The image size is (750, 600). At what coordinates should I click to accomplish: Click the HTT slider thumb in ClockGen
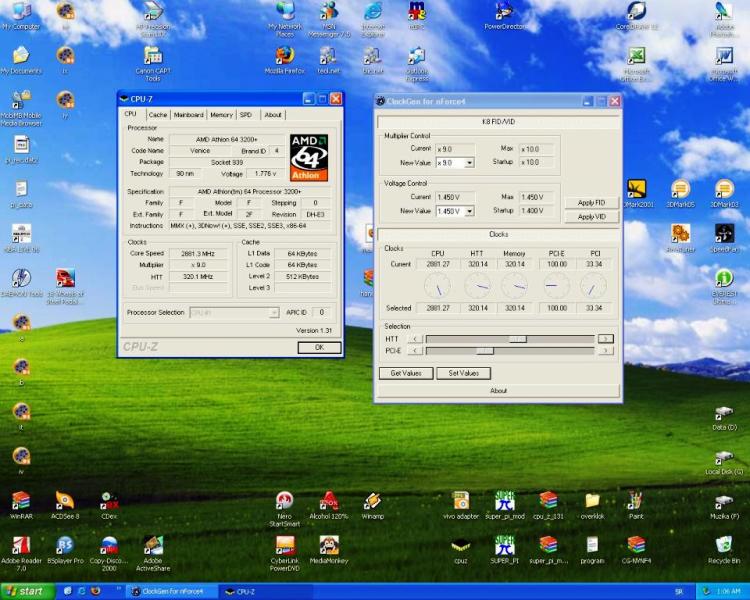(x=517, y=339)
